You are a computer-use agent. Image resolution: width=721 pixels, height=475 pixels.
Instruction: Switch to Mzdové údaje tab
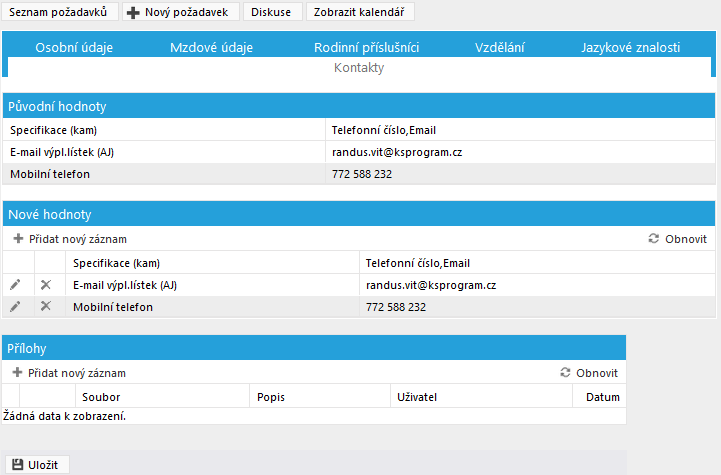[x=212, y=47]
